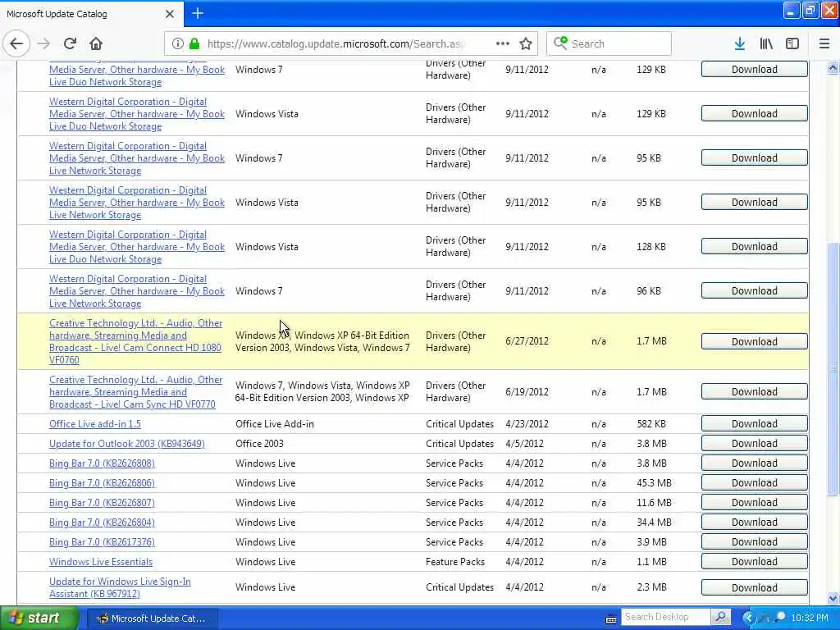Open the browser home page

(96, 44)
